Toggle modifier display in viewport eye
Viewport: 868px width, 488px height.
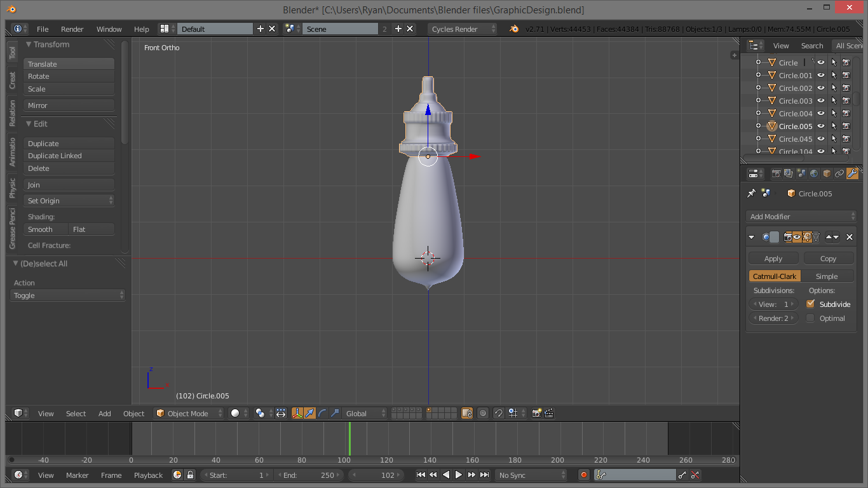point(797,237)
